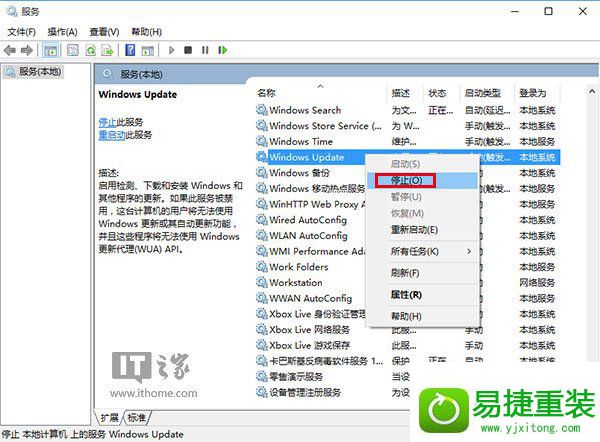Click the Pause service toolbar icon
Screen dimensions: 600x442
(205, 50)
